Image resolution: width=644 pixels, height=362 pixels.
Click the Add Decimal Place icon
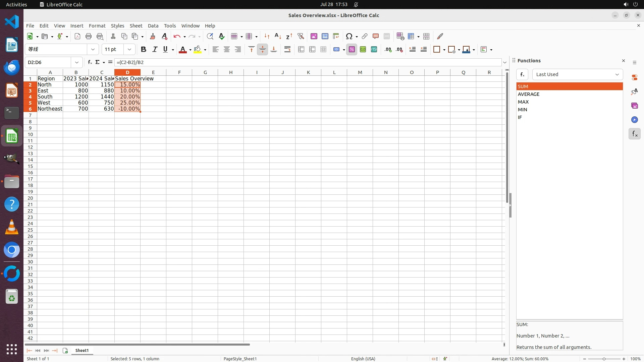pos(388,50)
